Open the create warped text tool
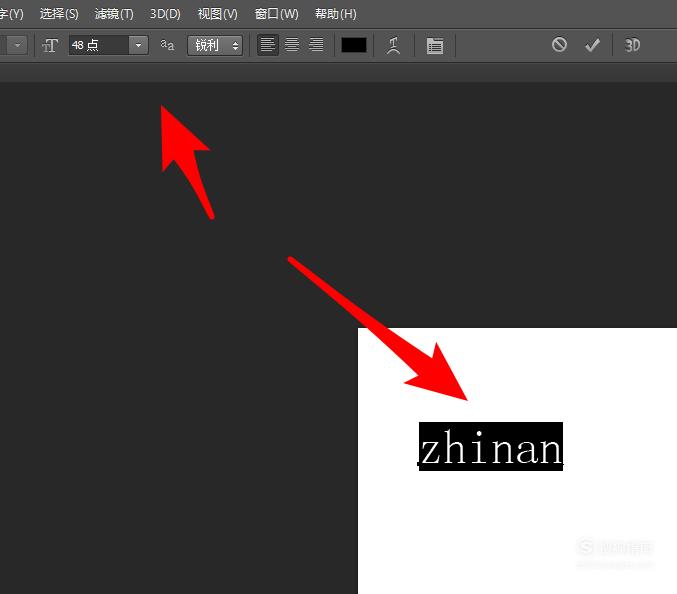Screen dimensions: 677x594 393,45
